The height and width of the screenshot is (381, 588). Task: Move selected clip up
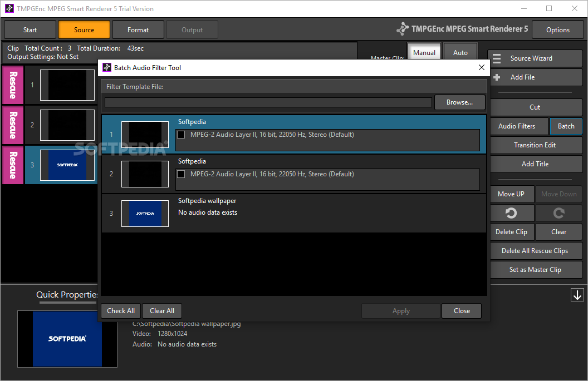pyautogui.click(x=511, y=194)
